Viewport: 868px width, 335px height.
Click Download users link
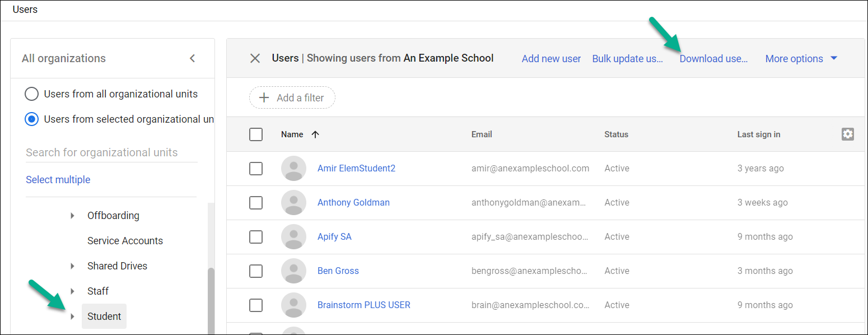pos(713,58)
